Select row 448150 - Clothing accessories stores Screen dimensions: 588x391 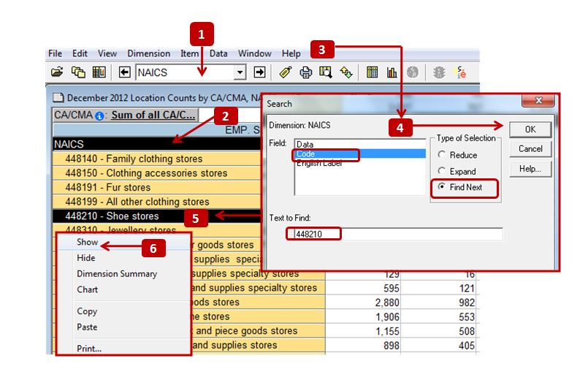click(157, 173)
